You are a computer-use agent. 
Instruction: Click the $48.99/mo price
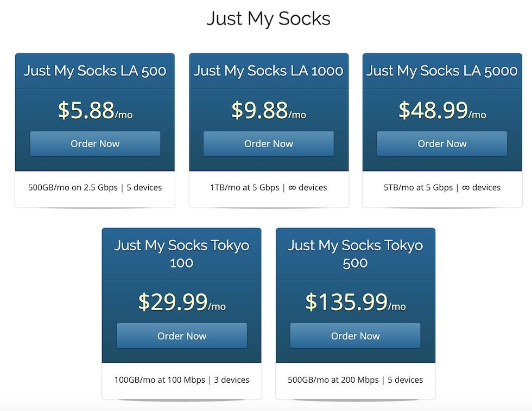(x=442, y=110)
